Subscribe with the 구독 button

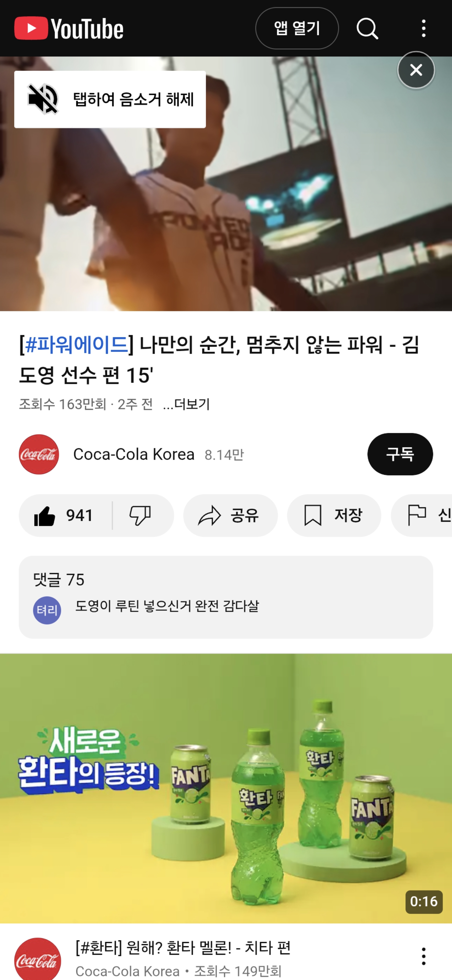pyautogui.click(x=400, y=454)
